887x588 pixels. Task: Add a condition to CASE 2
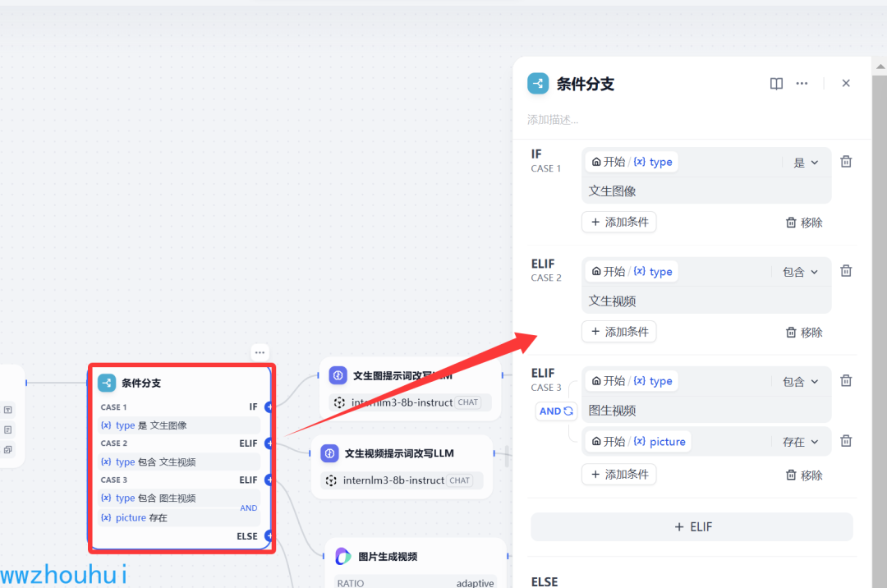pyautogui.click(x=619, y=332)
